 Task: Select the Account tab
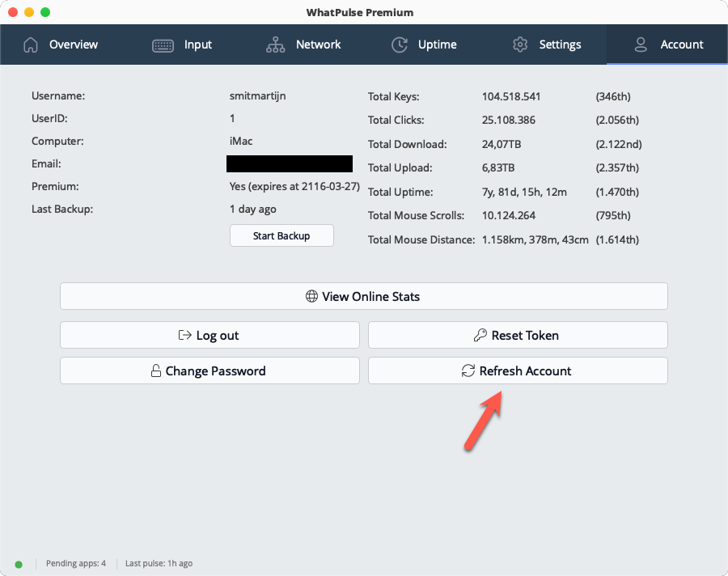(667, 44)
